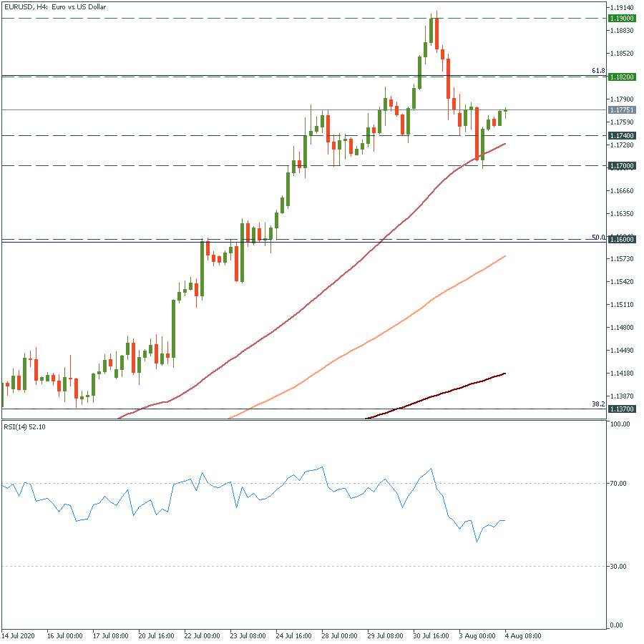Click the 14 Jul 2020 date label

pyautogui.click(x=17, y=635)
